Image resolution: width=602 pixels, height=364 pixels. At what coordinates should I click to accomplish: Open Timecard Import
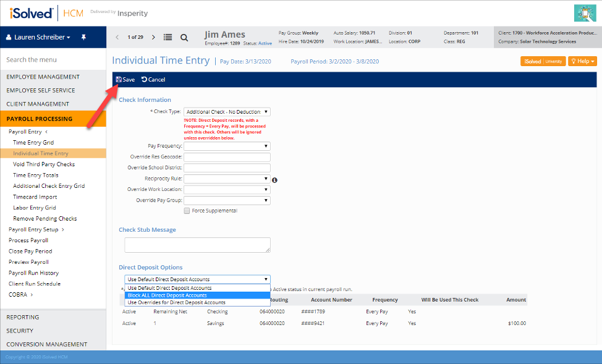coord(35,197)
